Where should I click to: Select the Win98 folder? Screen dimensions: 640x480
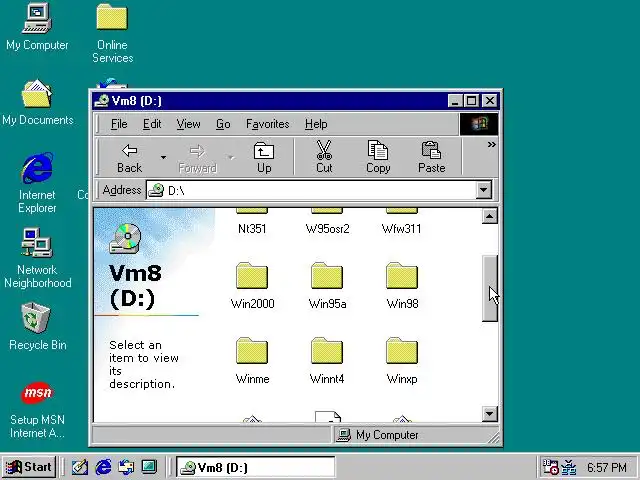click(402, 287)
